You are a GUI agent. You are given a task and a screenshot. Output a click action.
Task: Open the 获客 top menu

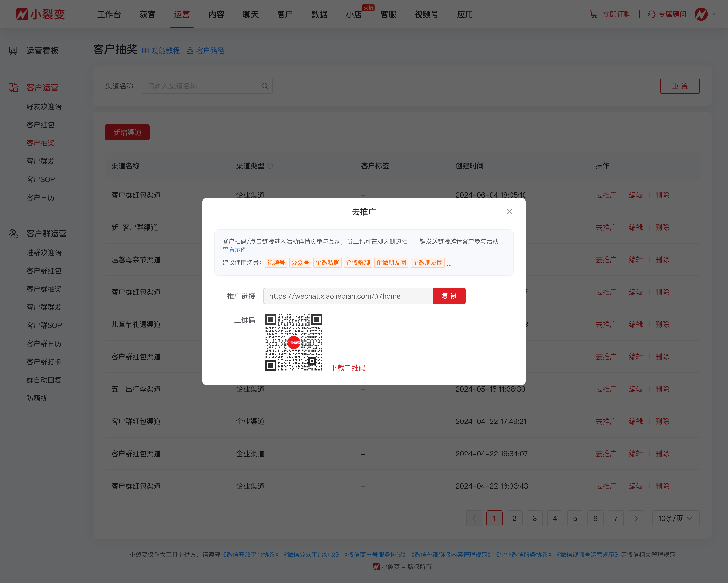148,14
